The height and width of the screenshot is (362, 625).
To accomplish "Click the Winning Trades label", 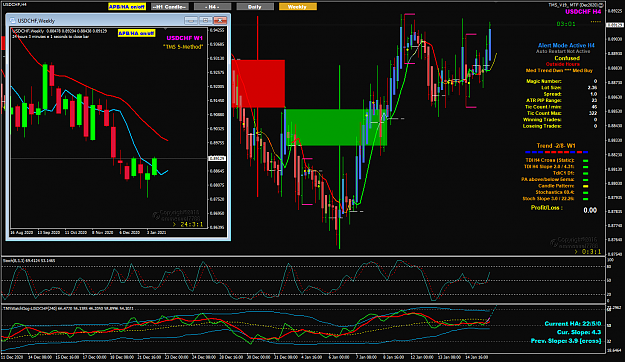I will pos(542,120).
